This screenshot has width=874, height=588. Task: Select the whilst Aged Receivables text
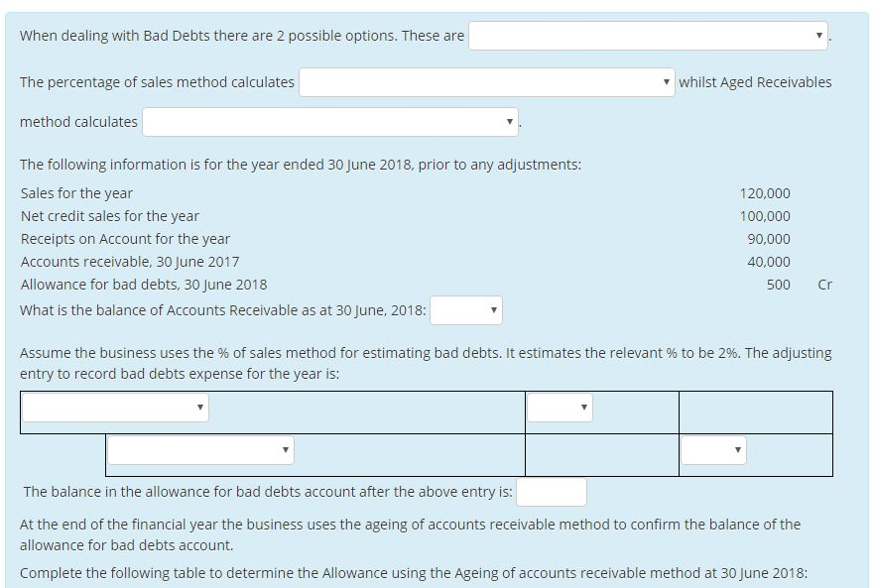tap(754, 82)
